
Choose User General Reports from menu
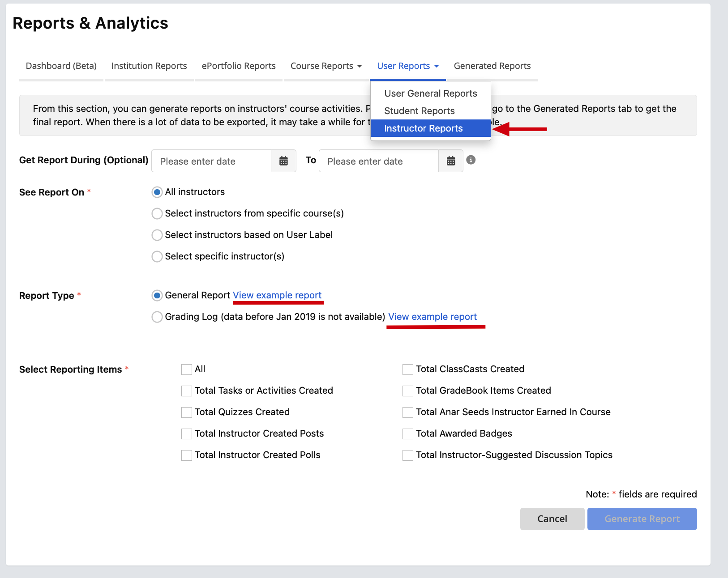pyautogui.click(x=431, y=93)
